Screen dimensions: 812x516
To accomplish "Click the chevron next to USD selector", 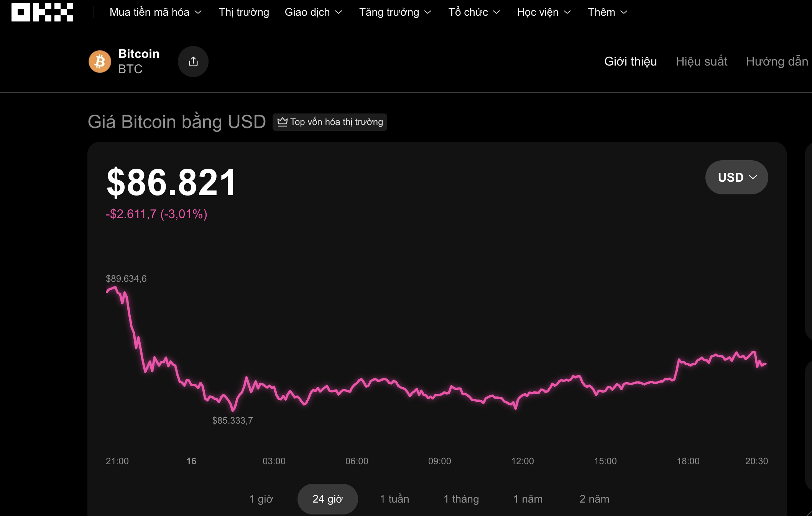I will click(753, 177).
